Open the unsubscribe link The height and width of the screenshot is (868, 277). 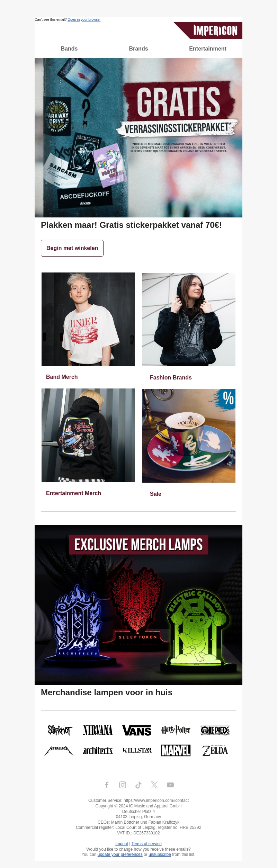[160, 854]
